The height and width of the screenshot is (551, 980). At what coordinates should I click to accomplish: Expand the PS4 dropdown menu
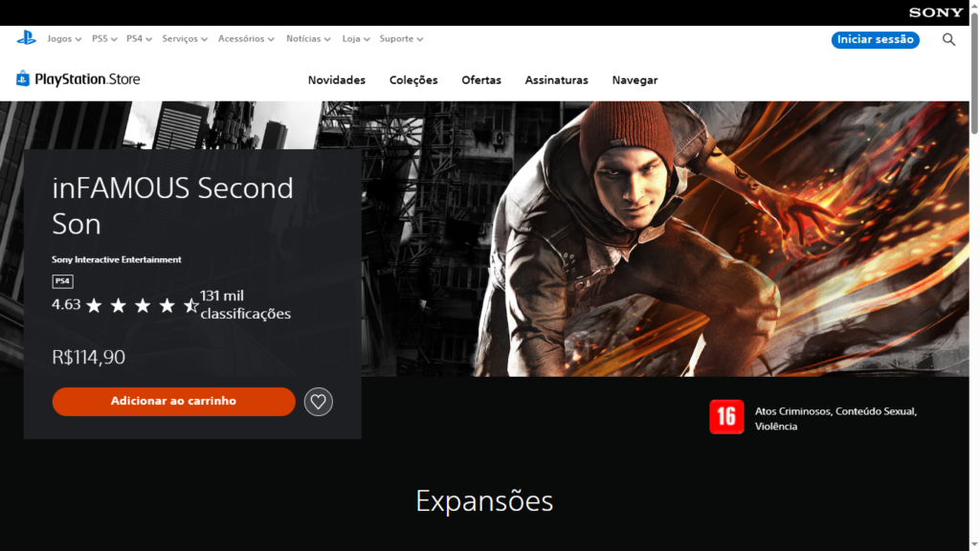tap(139, 38)
